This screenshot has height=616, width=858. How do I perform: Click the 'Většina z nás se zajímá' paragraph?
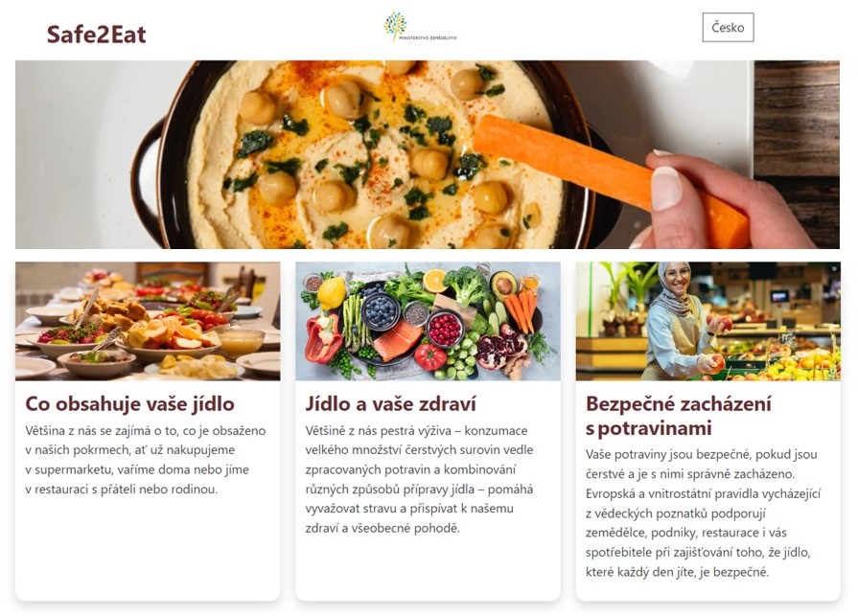click(x=146, y=460)
